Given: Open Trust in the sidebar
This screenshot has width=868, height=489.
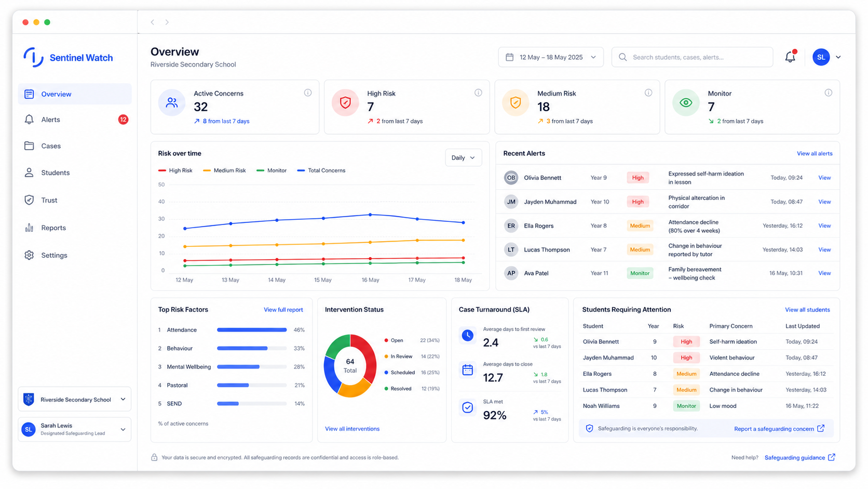Looking at the screenshot, I should click(x=75, y=200).
